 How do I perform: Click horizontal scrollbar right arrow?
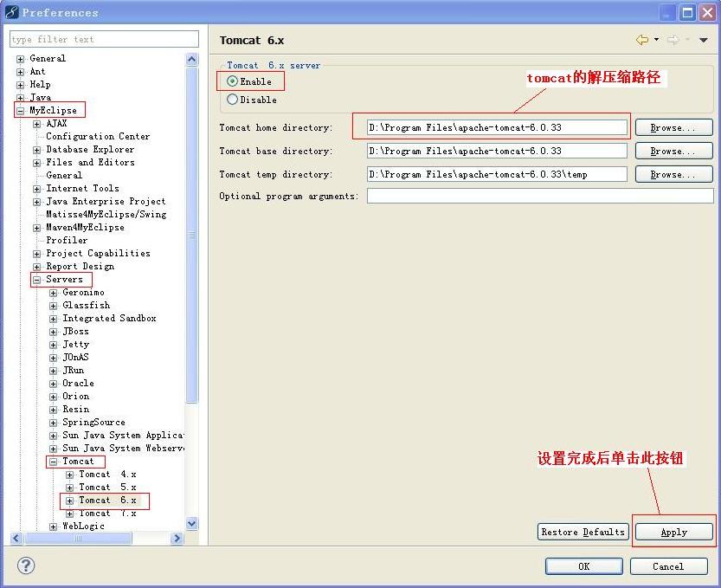coord(177,538)
